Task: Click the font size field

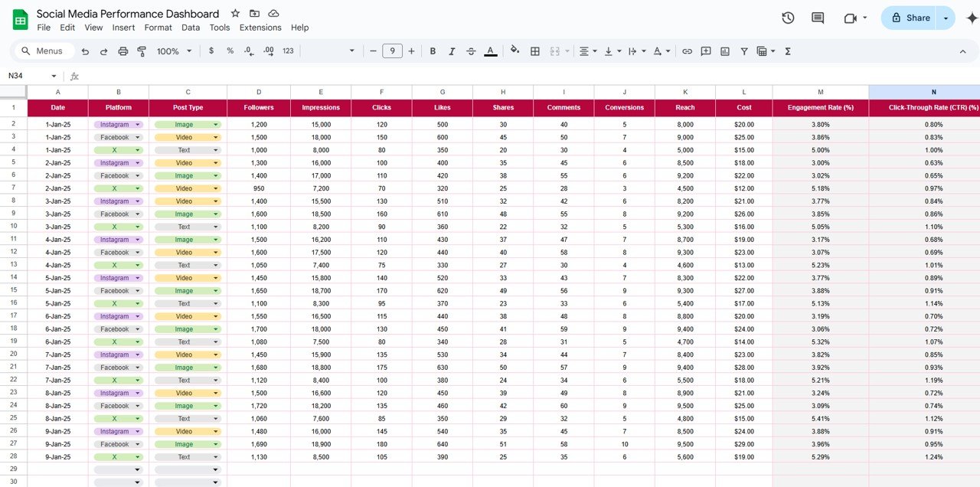Action: click(392, 51)
